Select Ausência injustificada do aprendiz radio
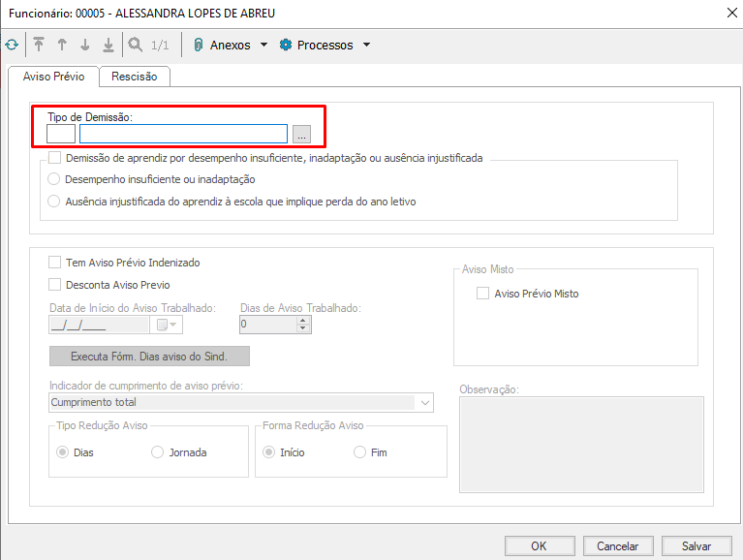 [x=54, y=202]
